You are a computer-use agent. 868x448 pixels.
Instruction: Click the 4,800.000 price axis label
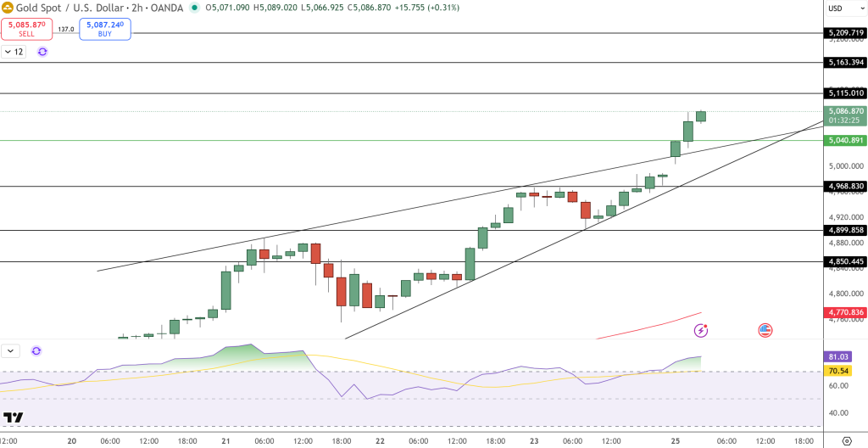846,294
